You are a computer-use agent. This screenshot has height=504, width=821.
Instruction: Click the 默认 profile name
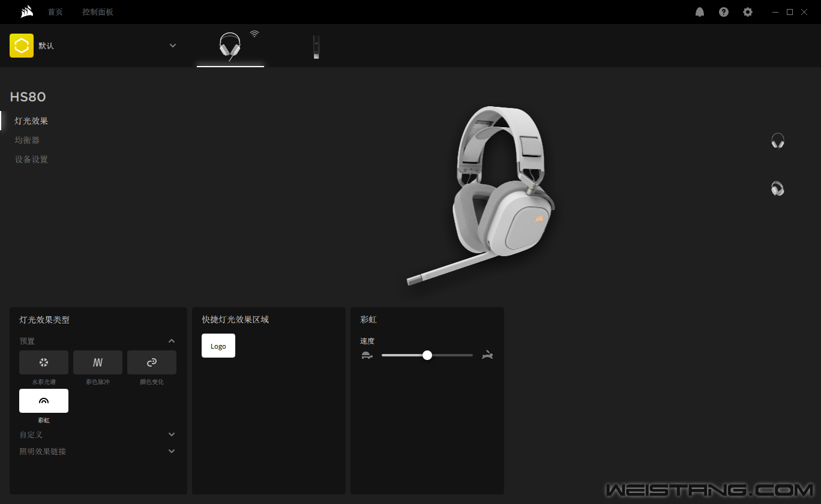tap(46, 46)
